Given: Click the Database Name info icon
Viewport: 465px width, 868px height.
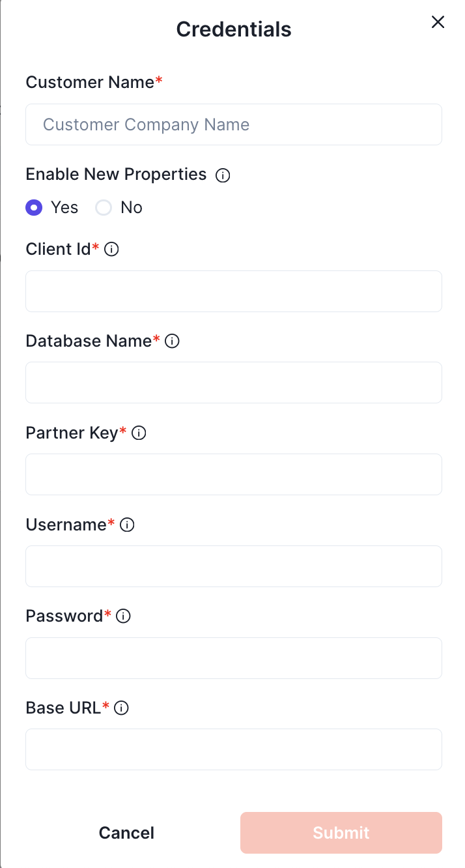Looking at the screenshot, I should tap(172, 341).
